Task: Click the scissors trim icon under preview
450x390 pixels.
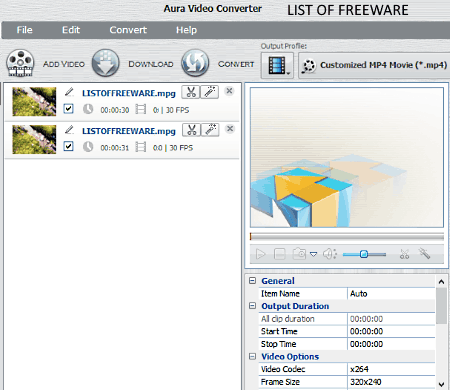Action: (404, 254)
